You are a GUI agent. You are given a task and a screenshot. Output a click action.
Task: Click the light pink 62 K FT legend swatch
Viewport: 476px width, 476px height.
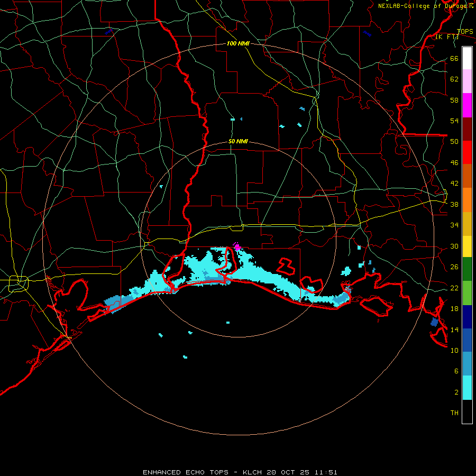[467, 81]
